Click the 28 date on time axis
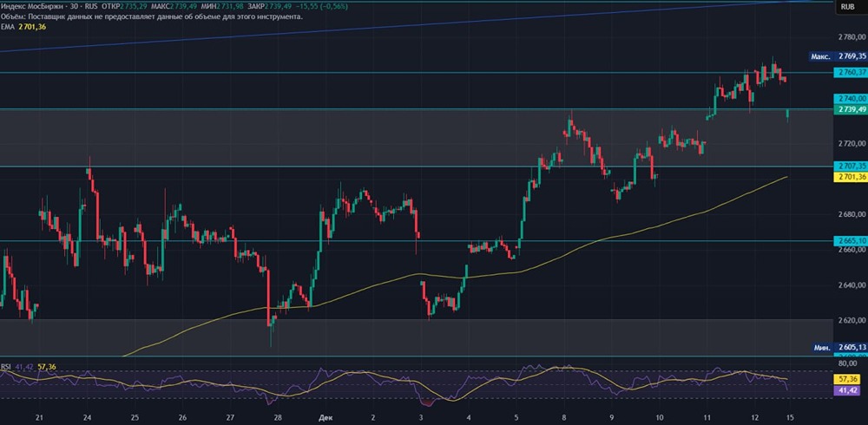Image resolution: width=868 pixels, height=425 pixels. pos(278,416)
